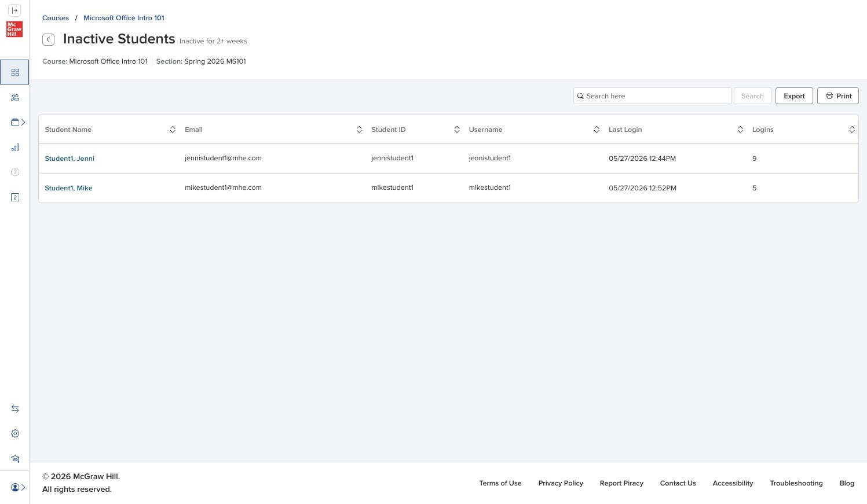Image resolution: width=867 pixels, height=504 pixels.
Task: Go back using the chevron beside Inactive Students
Action: pos(49,39)
